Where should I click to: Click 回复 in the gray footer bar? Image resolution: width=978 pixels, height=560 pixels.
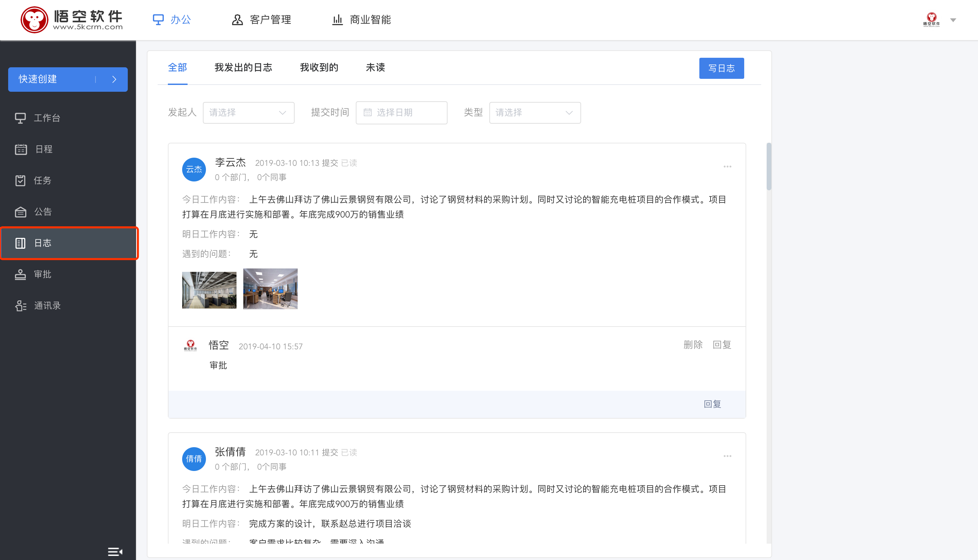click(712, 404)
